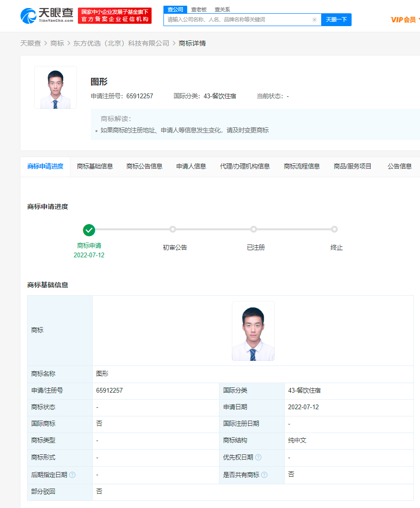Viewport: 420px width, 508px height.
Task: Go to the 申请人信息 tab
Action: (x=191, y=166)
